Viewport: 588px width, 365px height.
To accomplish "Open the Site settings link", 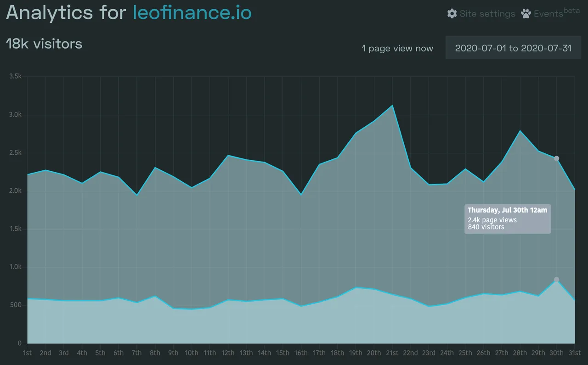I will (x=481, y=13).
